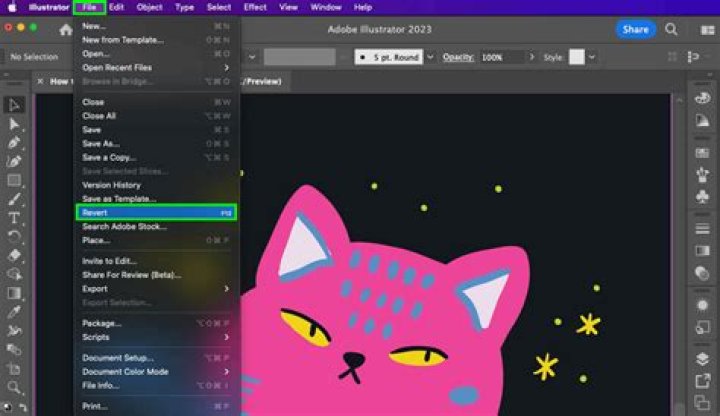Open the Appearance panel icon
720x416 pixels.
pos(702,305)
